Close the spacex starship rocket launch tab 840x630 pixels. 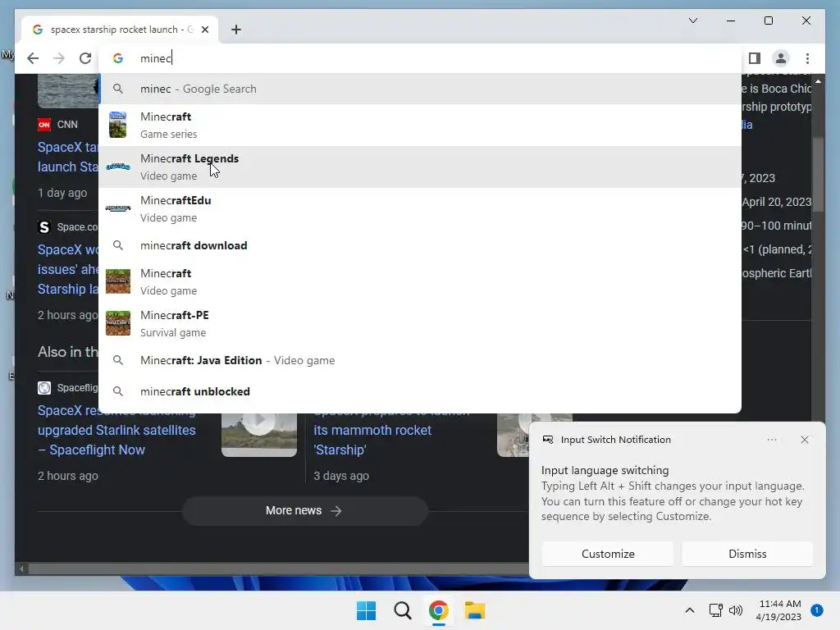pos(204,30)
